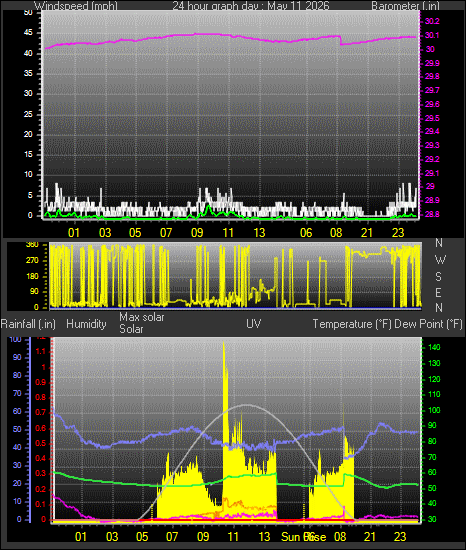Image resolution: width=466 pixels, height=550 pixels.
Task: Click the "24 hour graph day : May 11 2026" heading
Action: click(x=251, y=6)
